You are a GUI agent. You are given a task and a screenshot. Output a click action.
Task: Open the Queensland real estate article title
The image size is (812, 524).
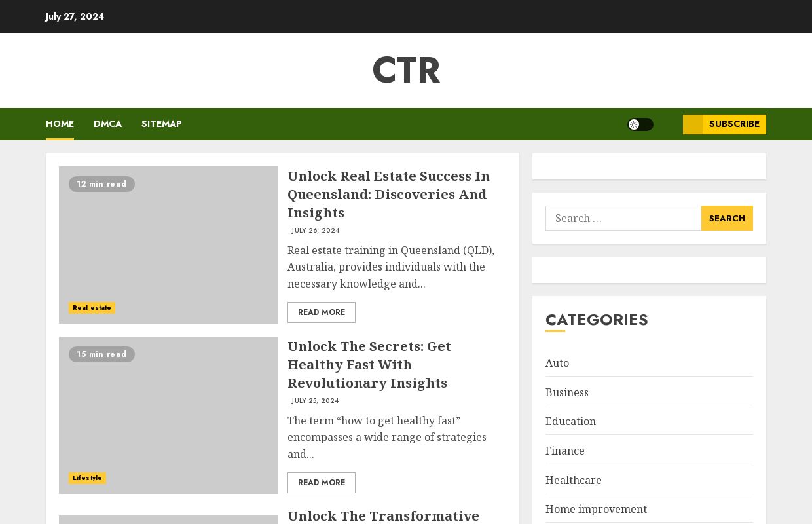(x=388, y=195)
